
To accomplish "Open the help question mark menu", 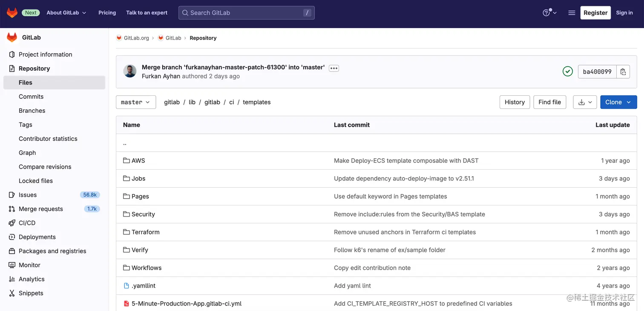I will pyautogui.click(x=549, y=13).
